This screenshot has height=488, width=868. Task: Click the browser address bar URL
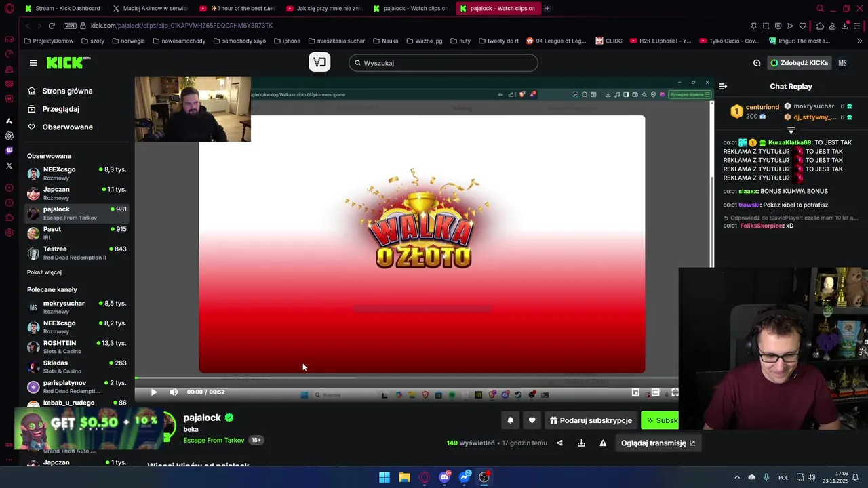(x=182, y=26)
